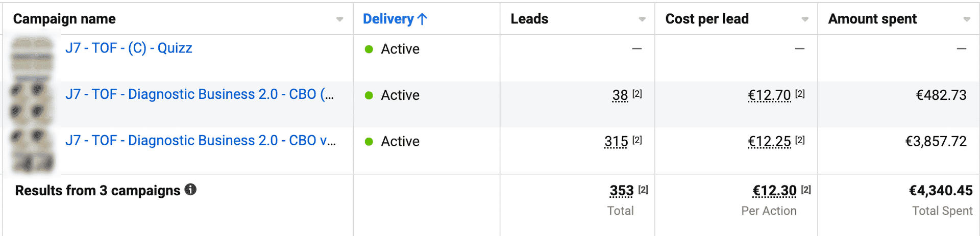
Task: Open the Diagnostic Business 2.0 - CBO ( campaign
Action: 199,94
